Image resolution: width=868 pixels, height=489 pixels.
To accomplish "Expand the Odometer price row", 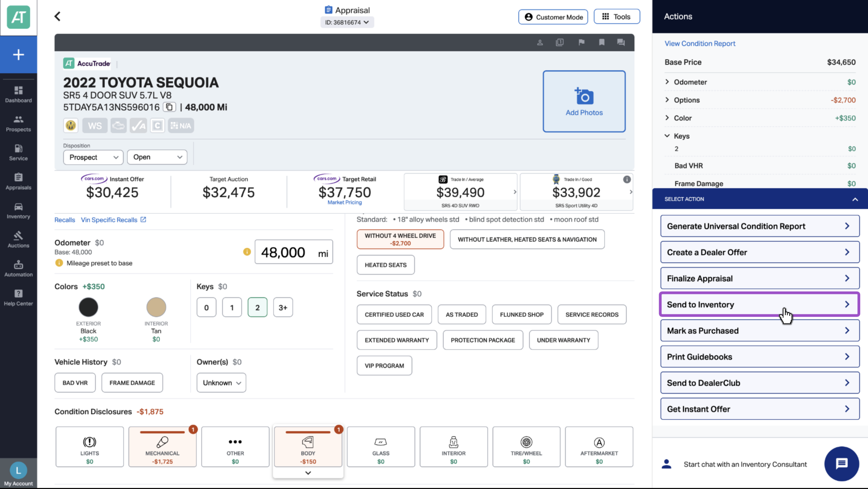I will 760,82.
